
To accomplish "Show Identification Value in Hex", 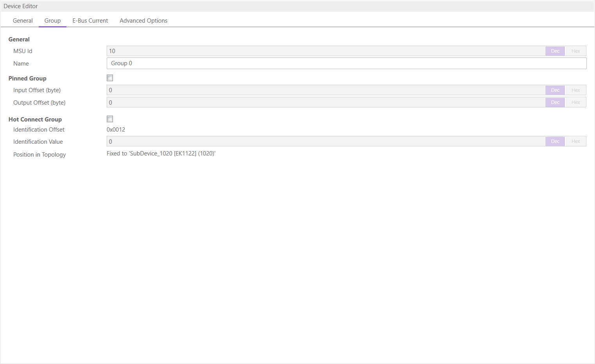I will (575, 141).
